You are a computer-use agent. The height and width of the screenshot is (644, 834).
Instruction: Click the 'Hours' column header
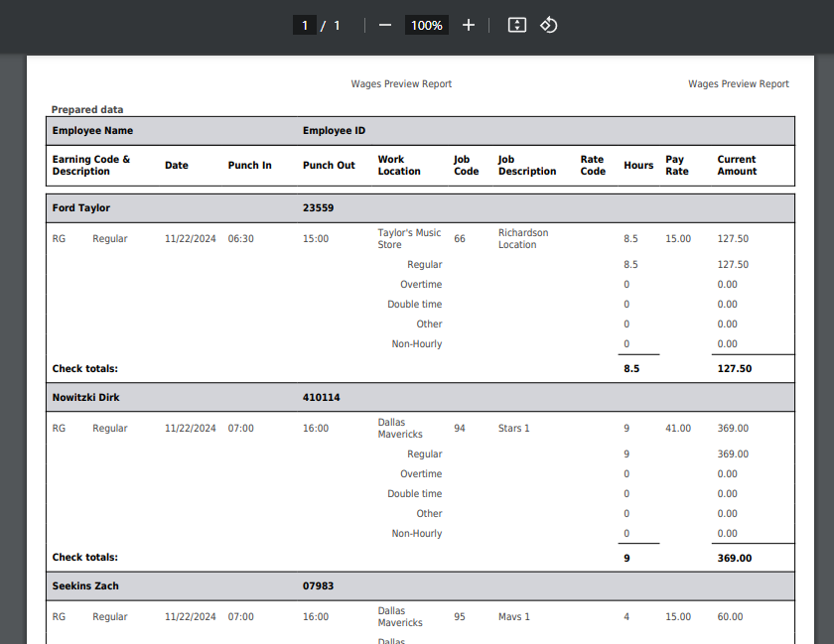click(x=638, y=166)
